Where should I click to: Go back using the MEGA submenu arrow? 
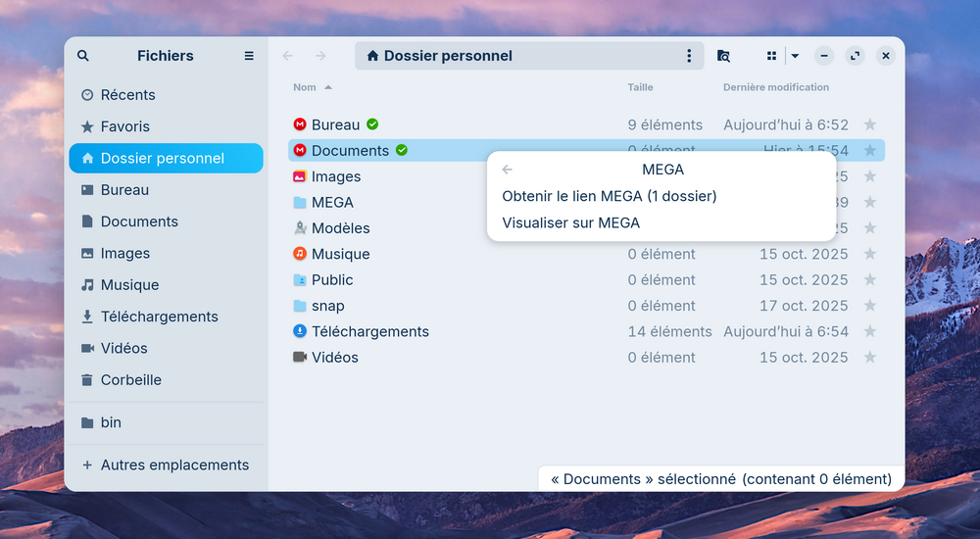(508, 170)
